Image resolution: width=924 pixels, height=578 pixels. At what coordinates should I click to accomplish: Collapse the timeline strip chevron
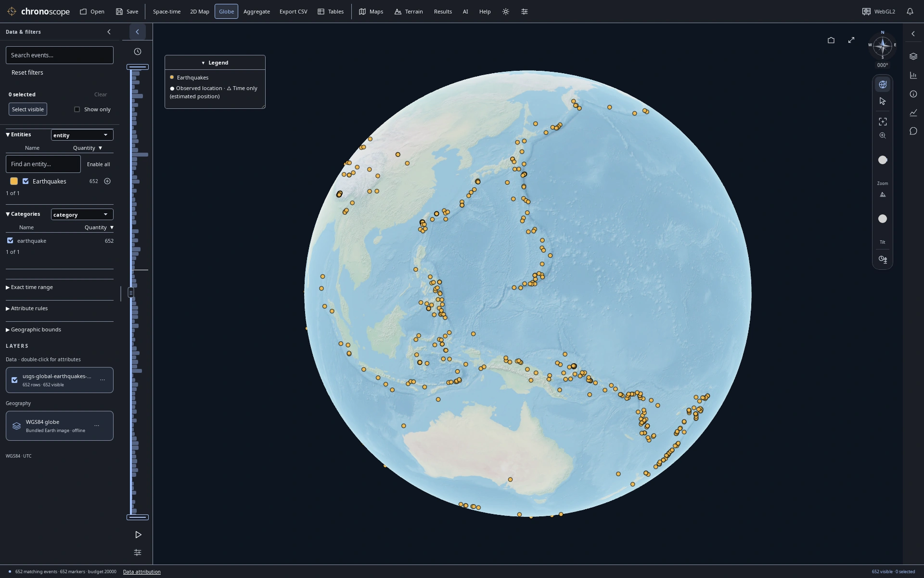coord(137,32)
